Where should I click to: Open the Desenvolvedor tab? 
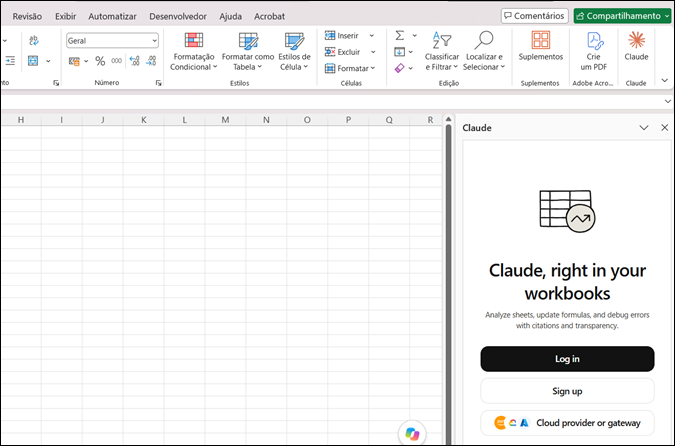click(x=178, y=16)
